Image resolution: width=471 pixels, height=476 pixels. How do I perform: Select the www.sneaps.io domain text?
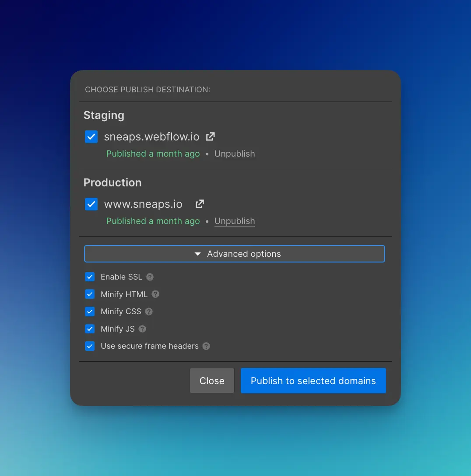click(143, 204)
